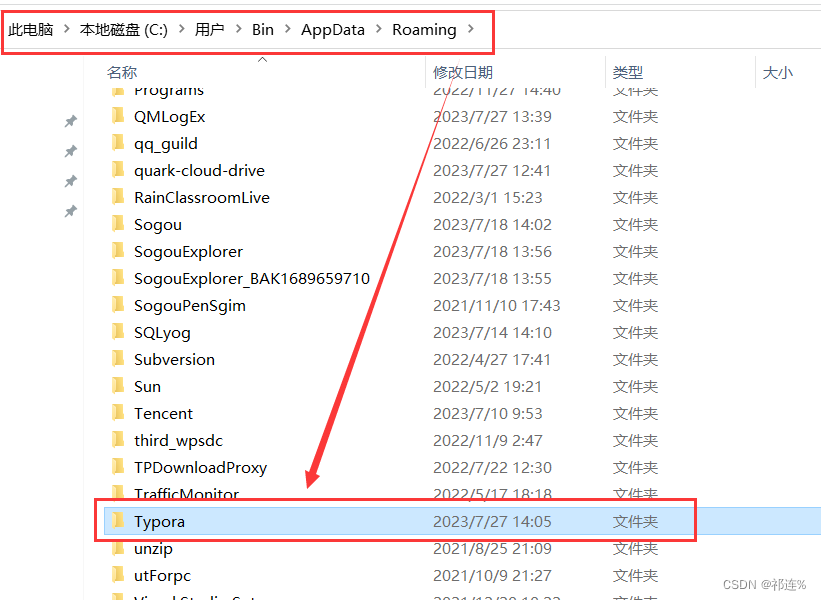Click the quark-cloud-drive folder icon
The width and height of the screenshot is (821, 600).
(x=117, y=170)
